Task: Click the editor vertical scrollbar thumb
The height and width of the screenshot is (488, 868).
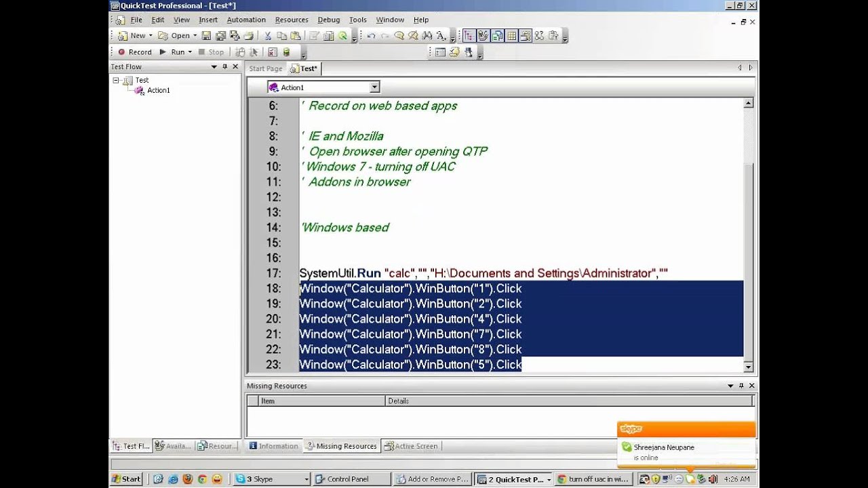Action: pyautogui.click(x=748, y=261)
